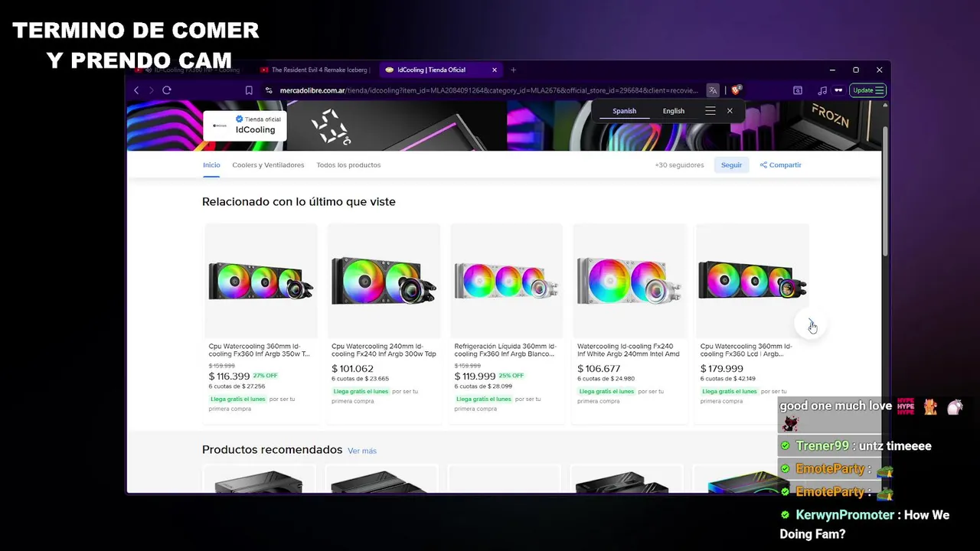
Task: Advance carousel with the next arrow
Action: tap(811, 324)
